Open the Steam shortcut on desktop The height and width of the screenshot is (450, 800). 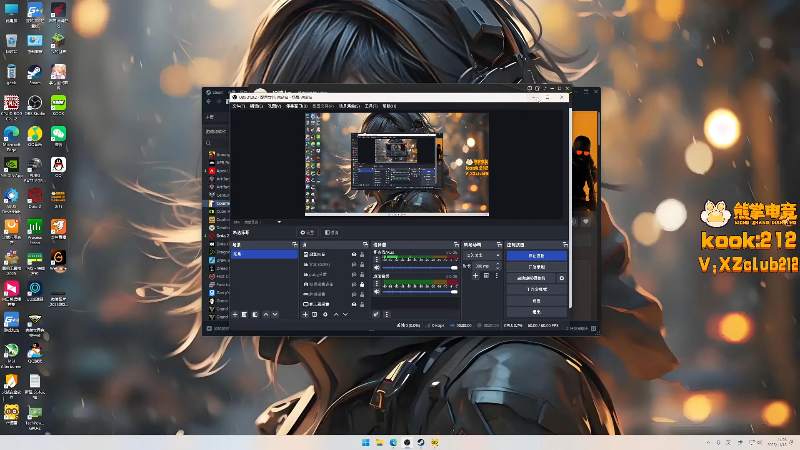click(x=35, y=74)
